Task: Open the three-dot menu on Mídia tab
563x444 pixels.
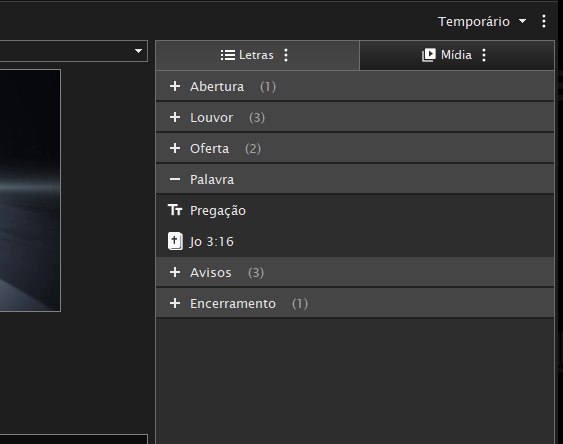Action: coord(484,55)
